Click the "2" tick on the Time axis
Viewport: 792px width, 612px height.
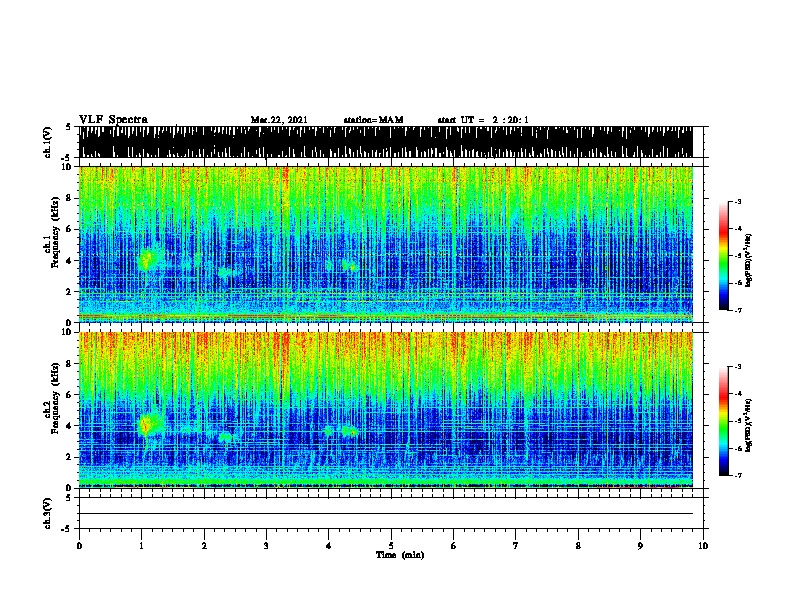pos(204,546)
